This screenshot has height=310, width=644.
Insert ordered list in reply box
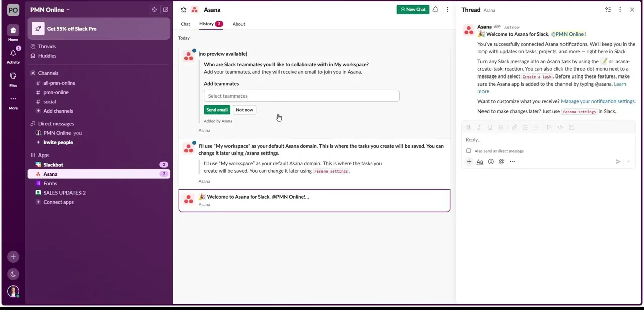tap(525, 127)
